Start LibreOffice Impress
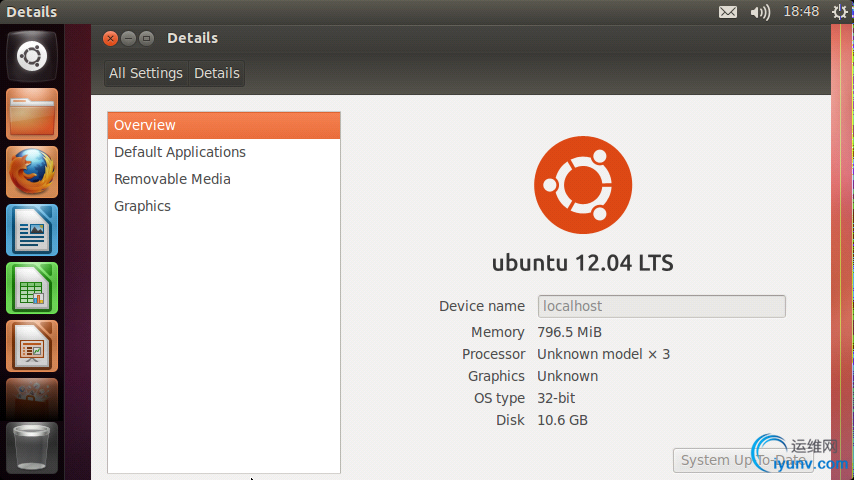854x480 pixels. click(x=32, y=346)
